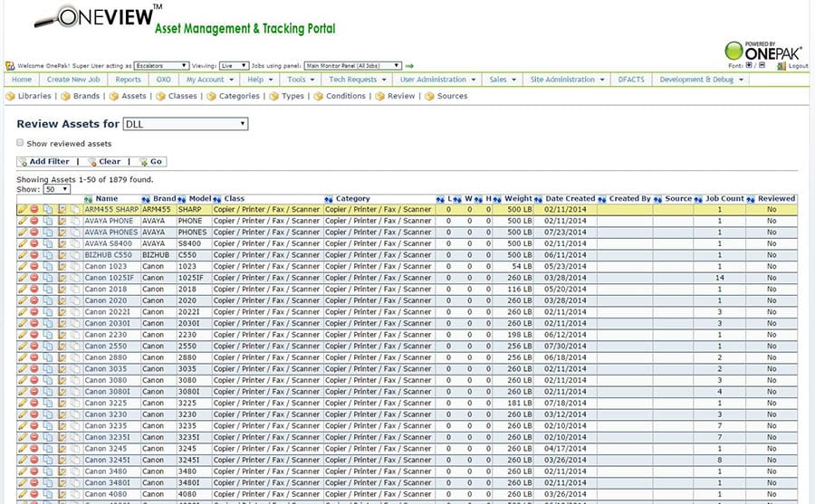This screenshot has width=815, height=504.
Task: Open the Viewing Live dropdown
Action: 234,65
